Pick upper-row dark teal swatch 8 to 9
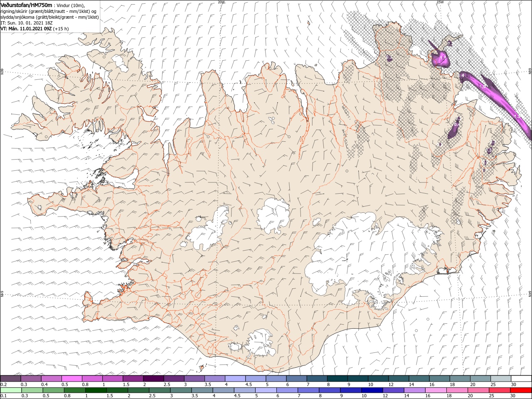532x399 pixels. (x=337, y=379)
